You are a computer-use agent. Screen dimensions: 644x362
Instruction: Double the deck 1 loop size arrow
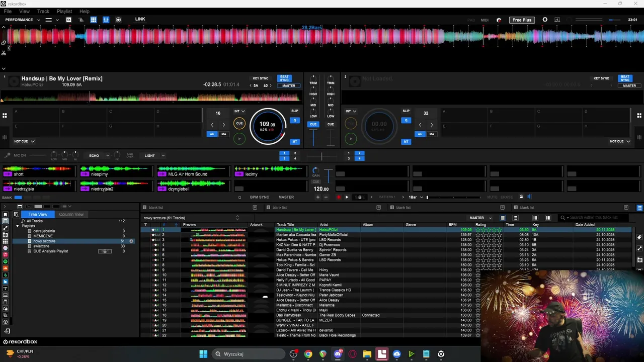coord(224,125)
